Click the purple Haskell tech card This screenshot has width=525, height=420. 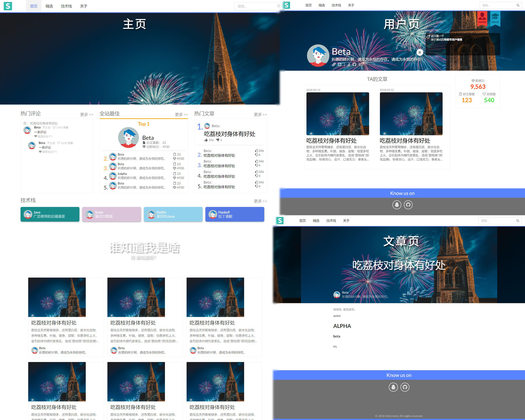pyautogui.click(x=234, y=214)
